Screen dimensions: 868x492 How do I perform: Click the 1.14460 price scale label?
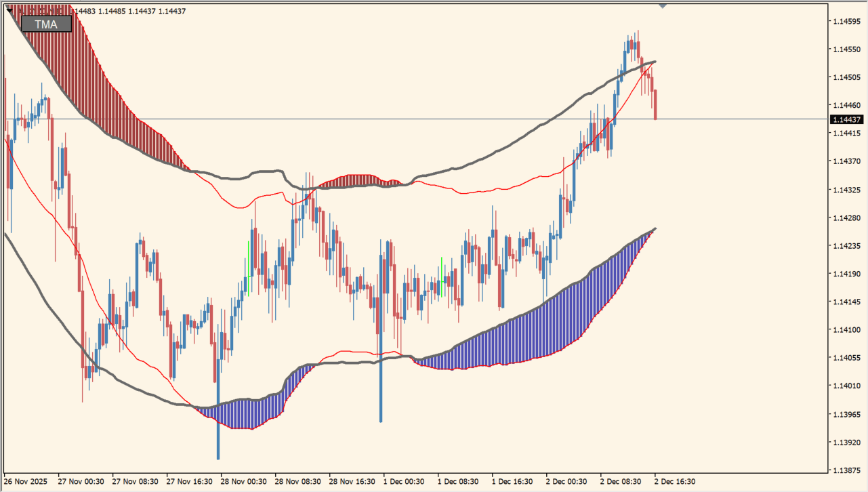(846, 105)
